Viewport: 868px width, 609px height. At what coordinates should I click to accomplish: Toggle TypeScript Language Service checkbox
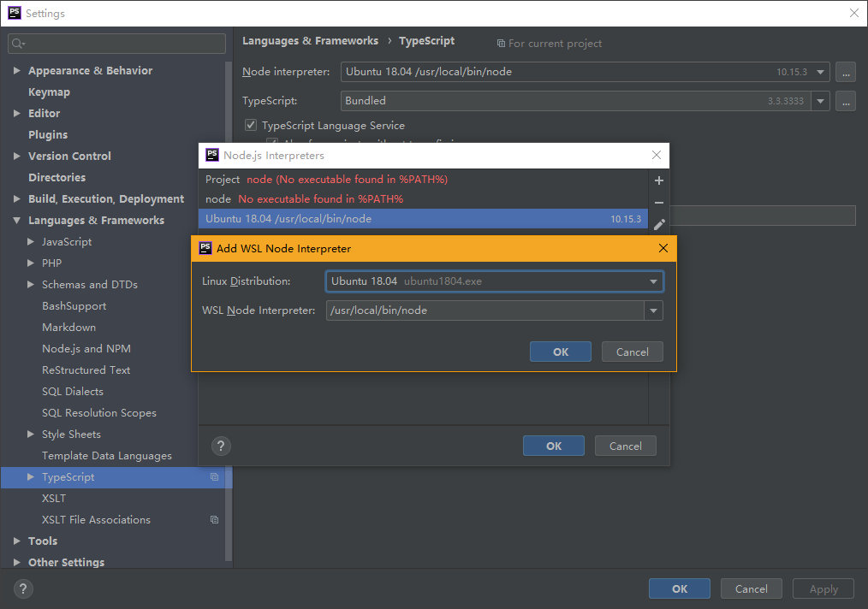(x=251, y=125)
